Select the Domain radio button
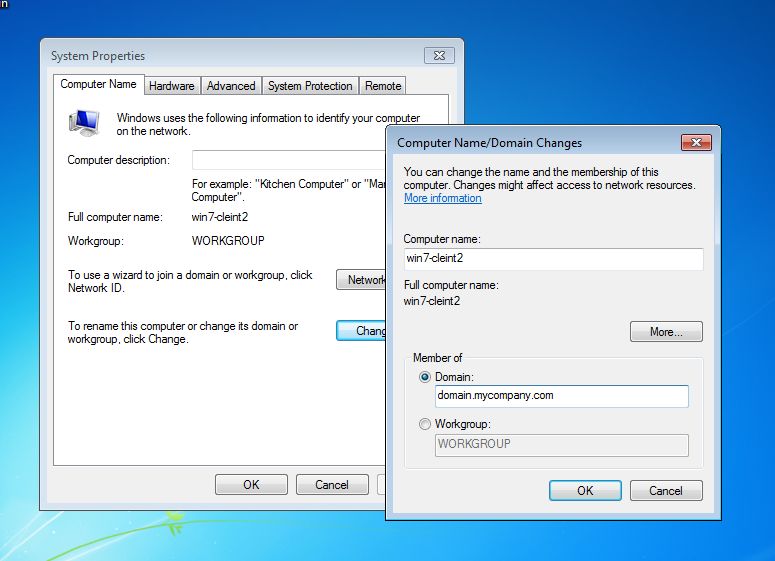This screenshot has height=561, width=775. (x=426, y=377)
